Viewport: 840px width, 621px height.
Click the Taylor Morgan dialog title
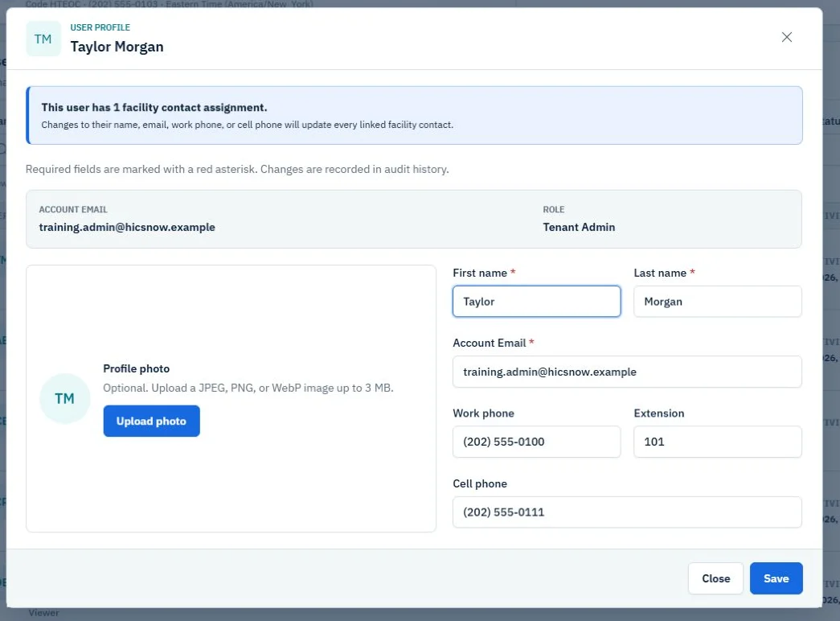coord(117,47)
